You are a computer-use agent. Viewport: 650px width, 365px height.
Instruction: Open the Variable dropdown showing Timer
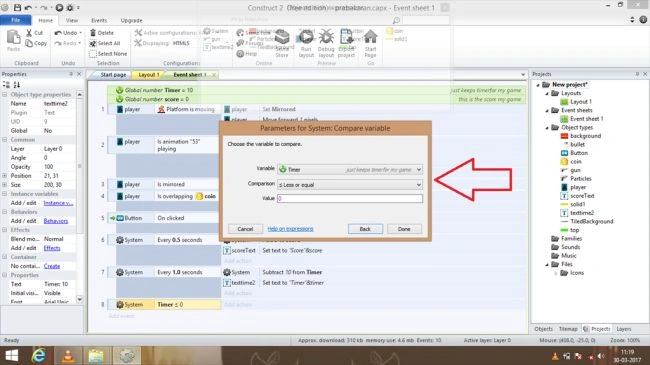350,169
